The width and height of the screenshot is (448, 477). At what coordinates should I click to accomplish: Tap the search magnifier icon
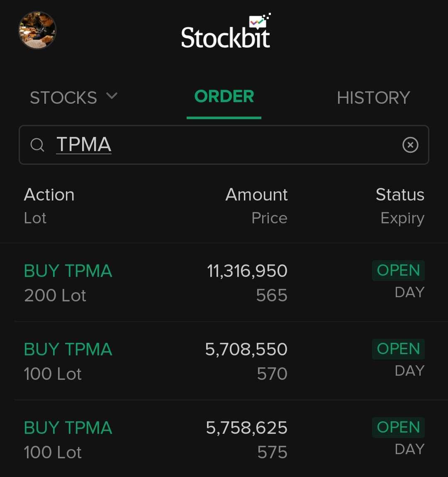point(37,145)
